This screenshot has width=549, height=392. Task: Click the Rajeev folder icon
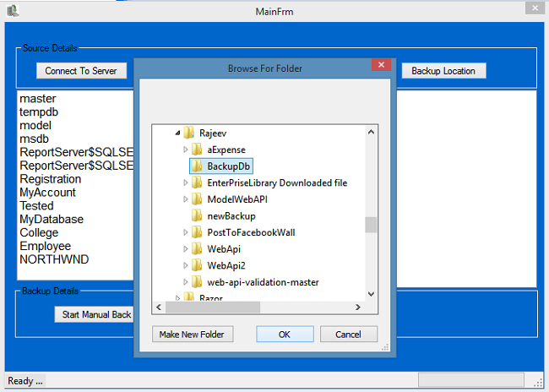coord(189,133)
